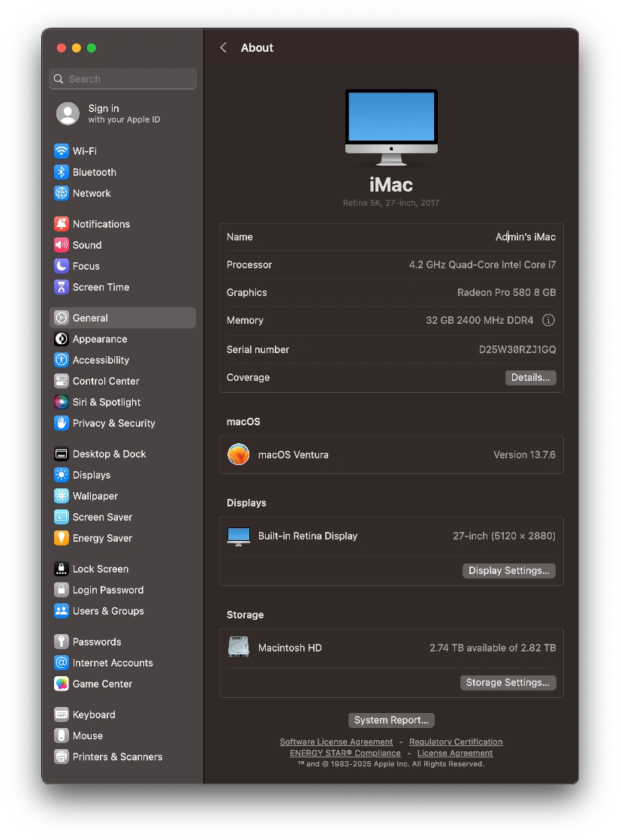Open Focus moon icon
621x840 pixels.
62,266
